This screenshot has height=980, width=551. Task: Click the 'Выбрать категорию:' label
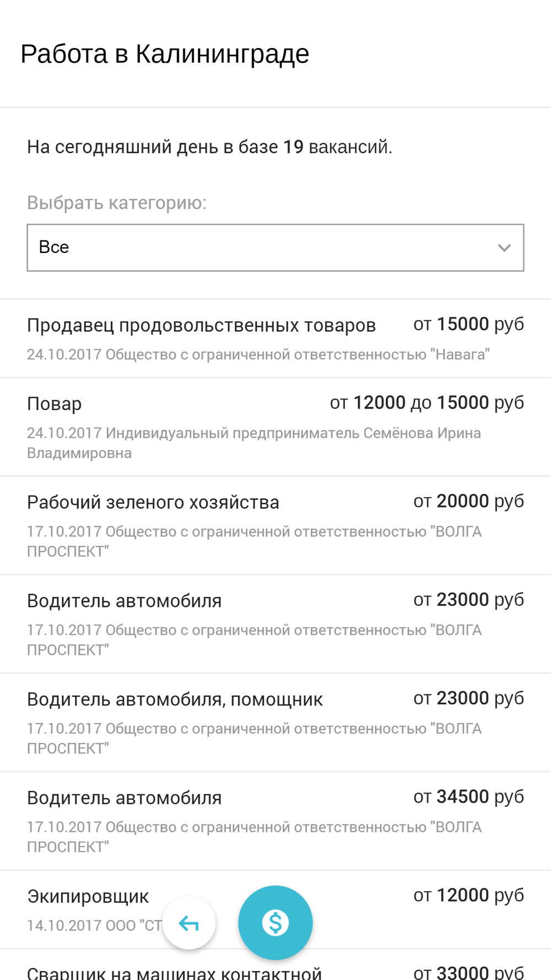[x=117, y=203]
